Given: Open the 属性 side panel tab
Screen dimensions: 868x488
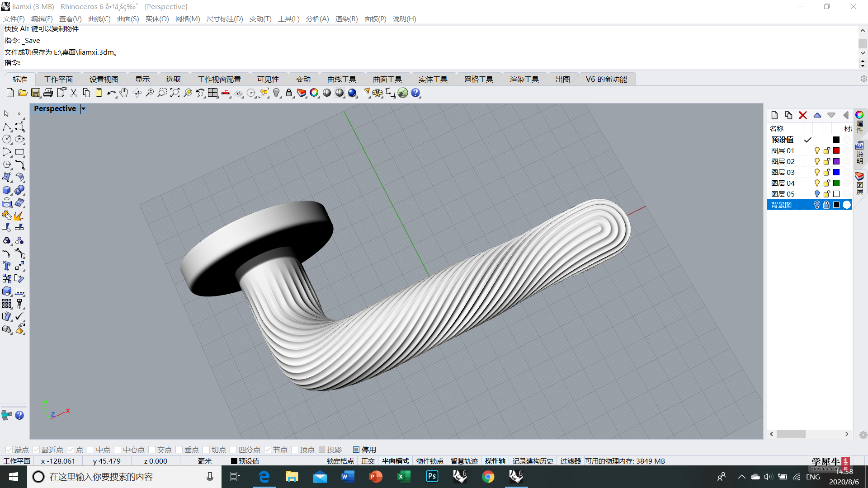Looking at the screenshot, I should pos(860,122).
